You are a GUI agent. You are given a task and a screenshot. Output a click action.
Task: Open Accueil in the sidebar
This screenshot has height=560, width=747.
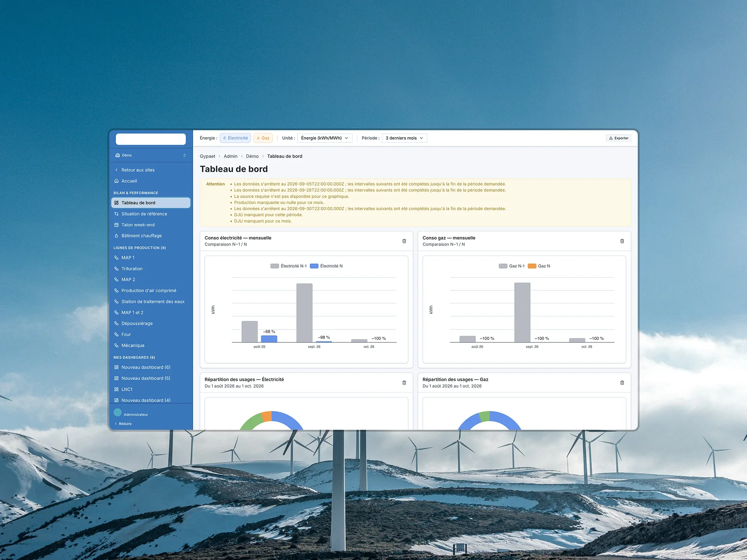(150, 181)
